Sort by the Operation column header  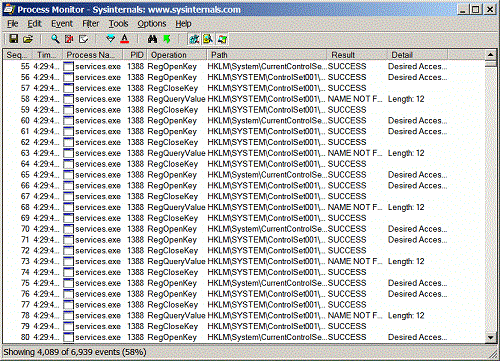point(176,55)
